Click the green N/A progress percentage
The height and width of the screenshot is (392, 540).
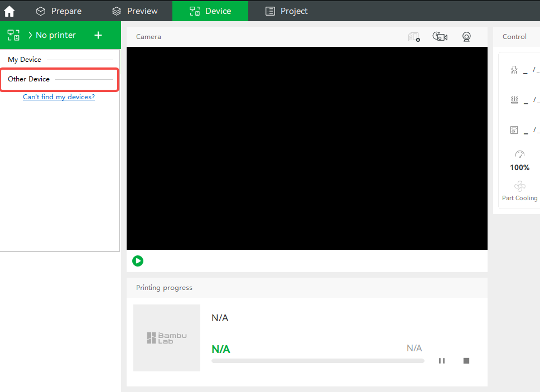(x=221, y=349)
